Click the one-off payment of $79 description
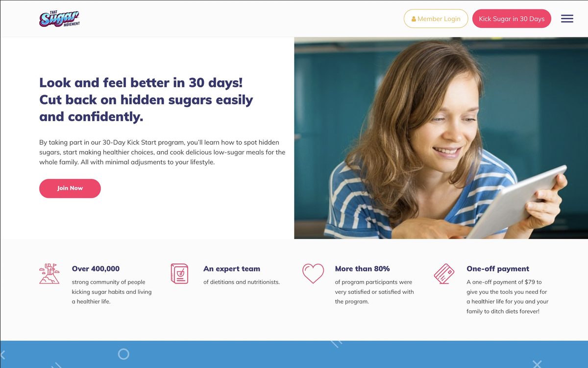 pyautogui.click(x=508, y=297)
